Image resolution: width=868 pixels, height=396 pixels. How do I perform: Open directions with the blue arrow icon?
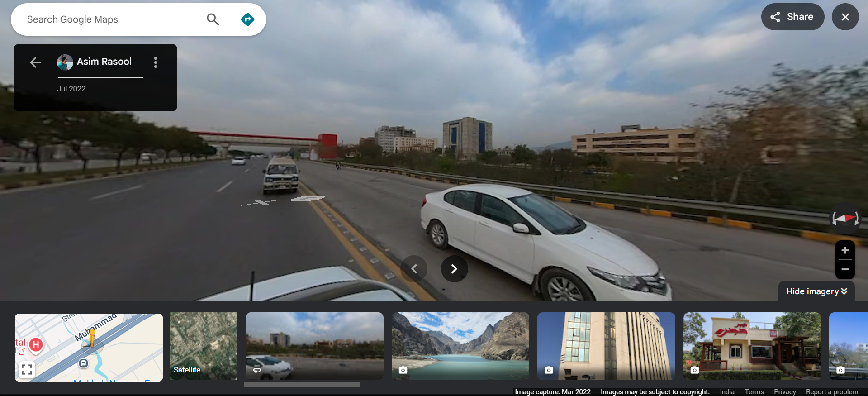(247, 19)
